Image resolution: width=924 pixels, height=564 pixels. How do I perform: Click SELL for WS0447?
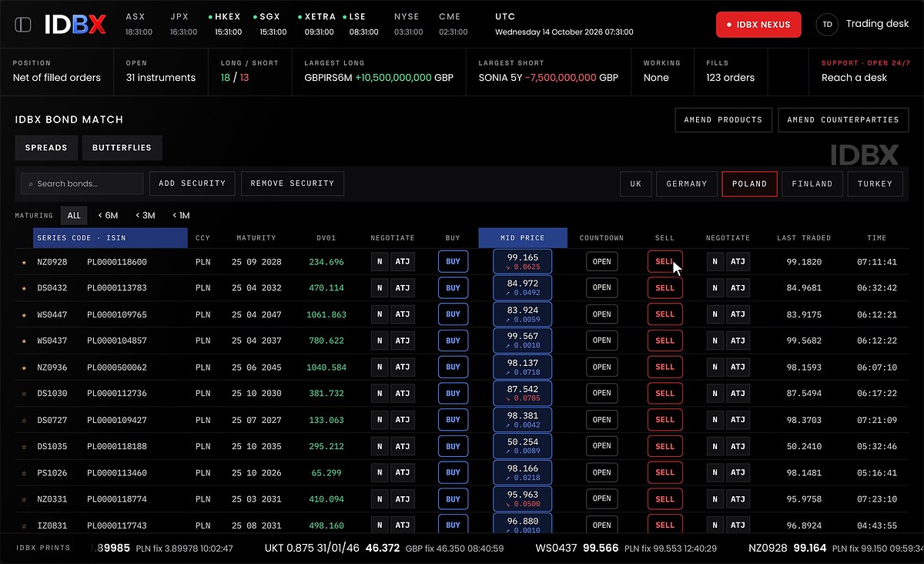pos(665,314)
